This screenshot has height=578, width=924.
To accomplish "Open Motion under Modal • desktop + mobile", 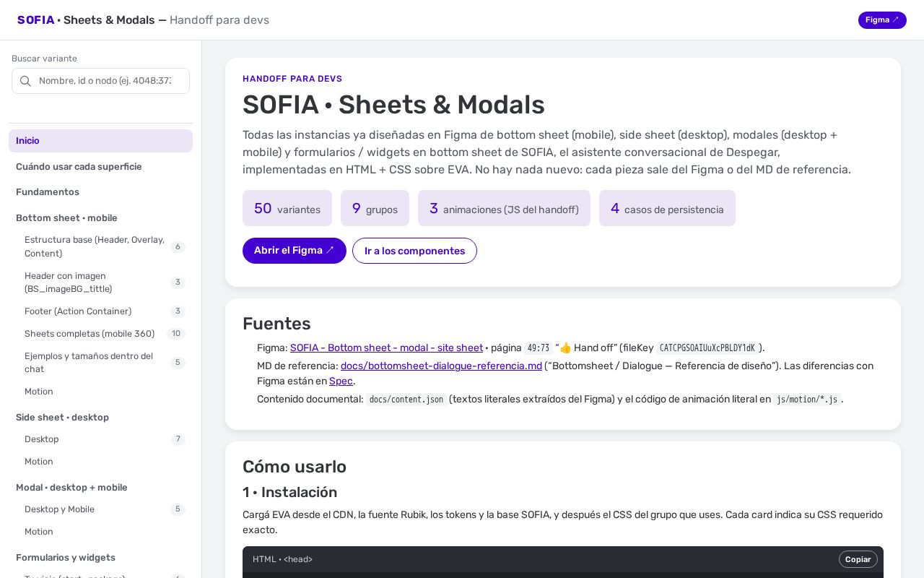I will click(100, 532).
